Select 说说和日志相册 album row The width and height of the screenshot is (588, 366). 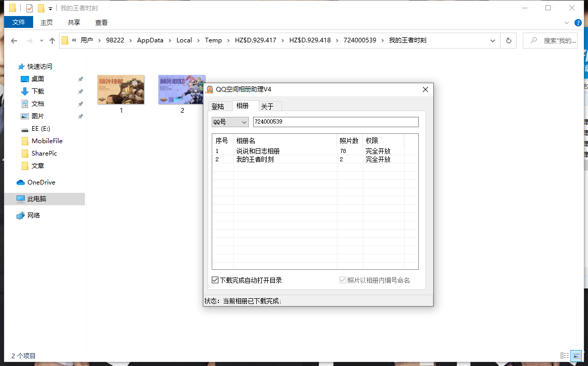[x=315, y=151]
